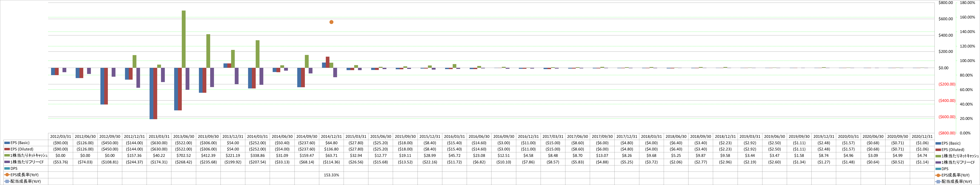
Task: Select the green net cash bar for 2013/09/30
Action: [x=208, y=51]
